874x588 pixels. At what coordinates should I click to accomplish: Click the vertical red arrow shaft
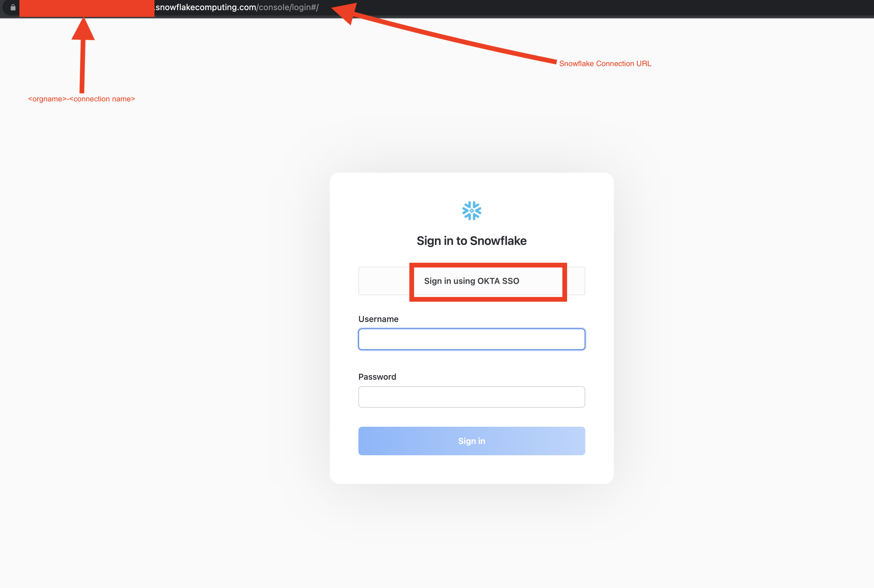tap(82, 66)
